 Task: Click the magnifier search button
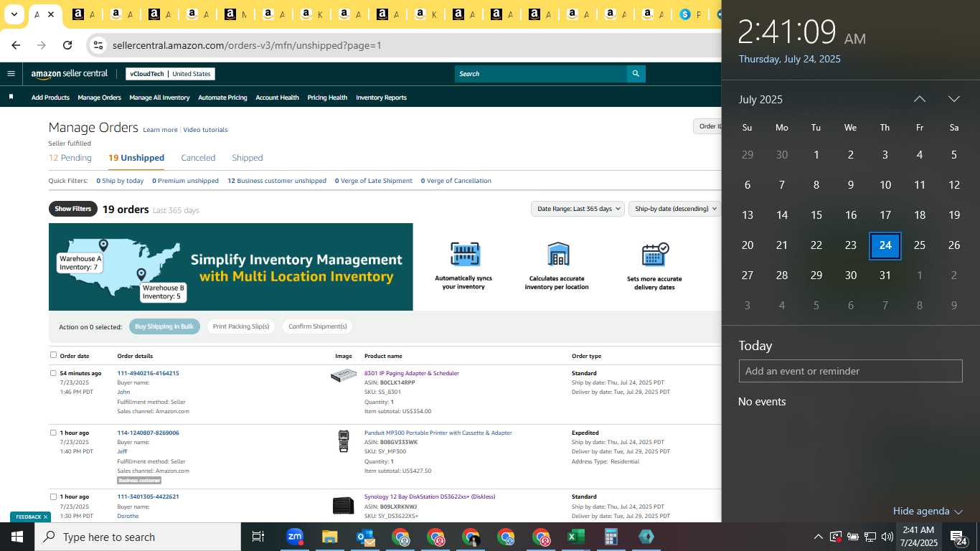(x=636, y=73)
